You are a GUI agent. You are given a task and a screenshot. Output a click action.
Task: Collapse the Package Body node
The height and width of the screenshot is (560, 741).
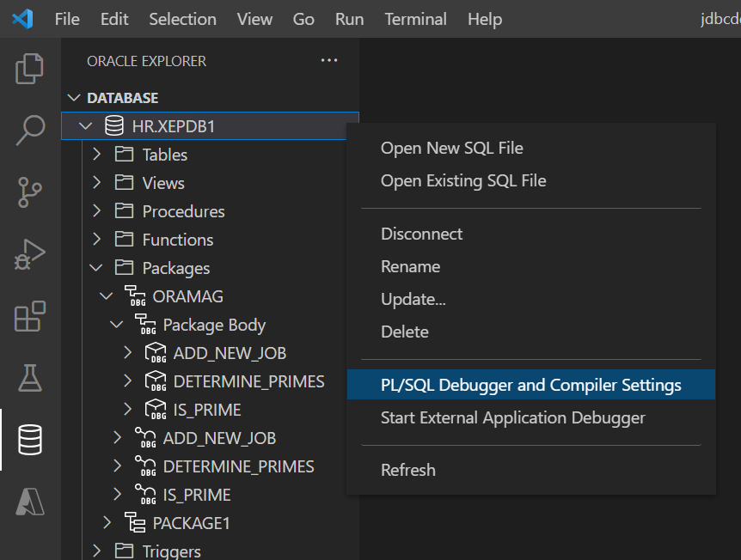[x=118, y=324]
